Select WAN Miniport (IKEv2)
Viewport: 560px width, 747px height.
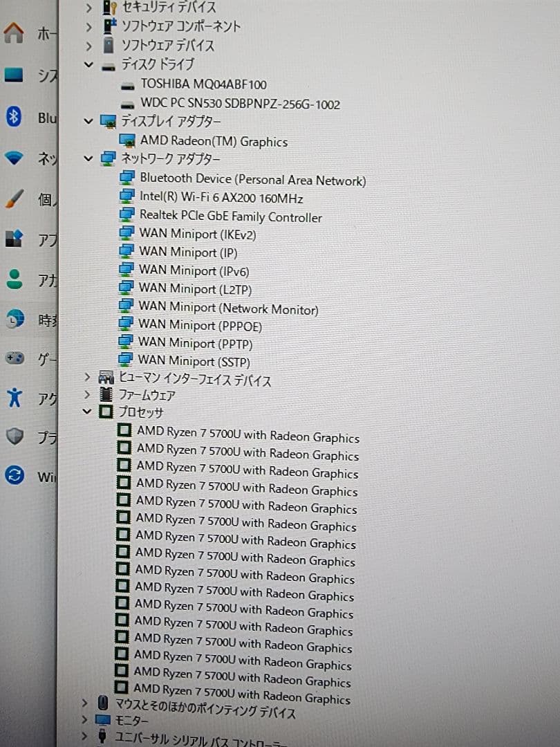198,234
